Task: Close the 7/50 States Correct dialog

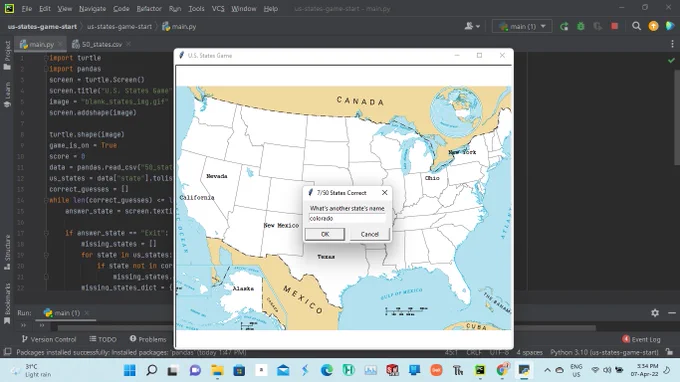Action: [x=384, y=193]
